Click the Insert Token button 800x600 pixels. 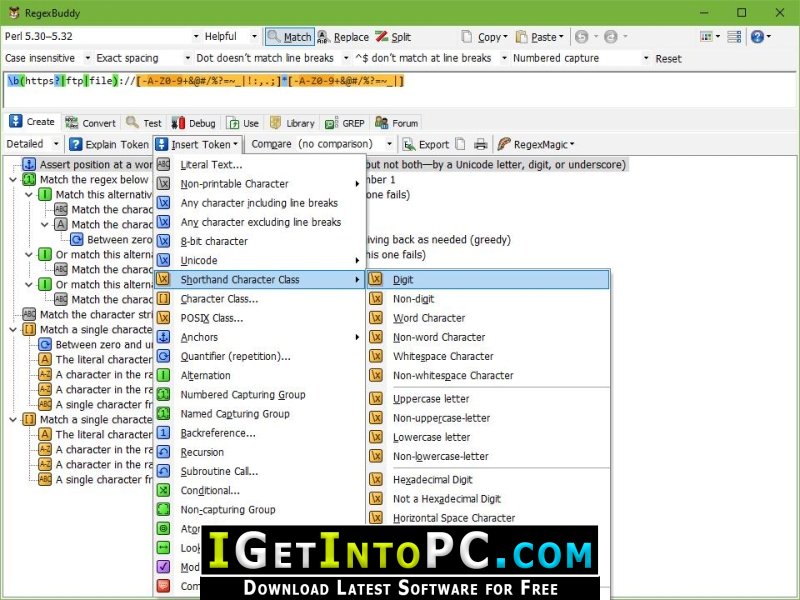(197, 144)
